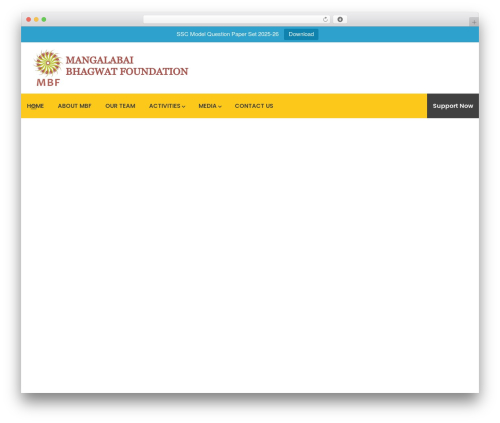Go to the HOME menu item
Viewport: 500px width, 423px height.
click(x=35, y=106)
